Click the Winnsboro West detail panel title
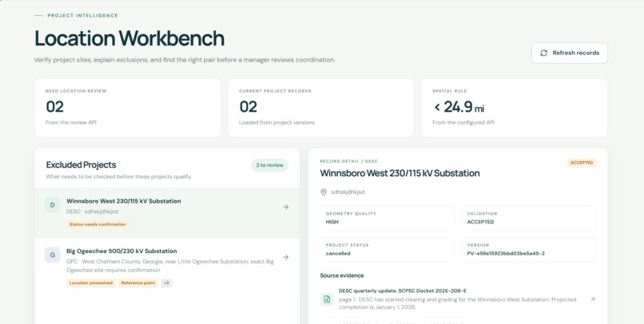Viewport: 644px width, 324px height. 400,173
